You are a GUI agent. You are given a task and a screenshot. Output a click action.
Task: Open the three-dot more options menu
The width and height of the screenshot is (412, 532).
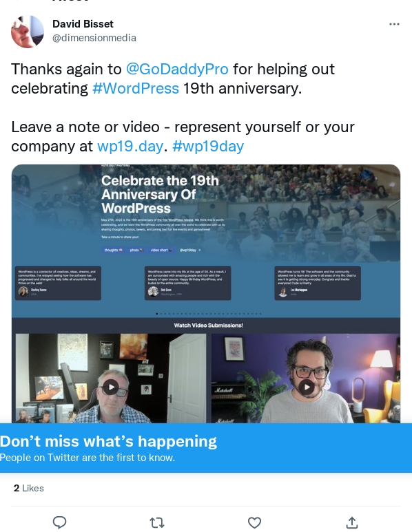(x=394, y=24)
